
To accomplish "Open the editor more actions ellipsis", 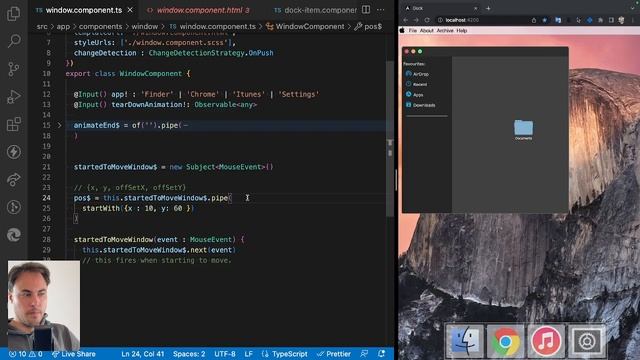I will pos(380,10).
